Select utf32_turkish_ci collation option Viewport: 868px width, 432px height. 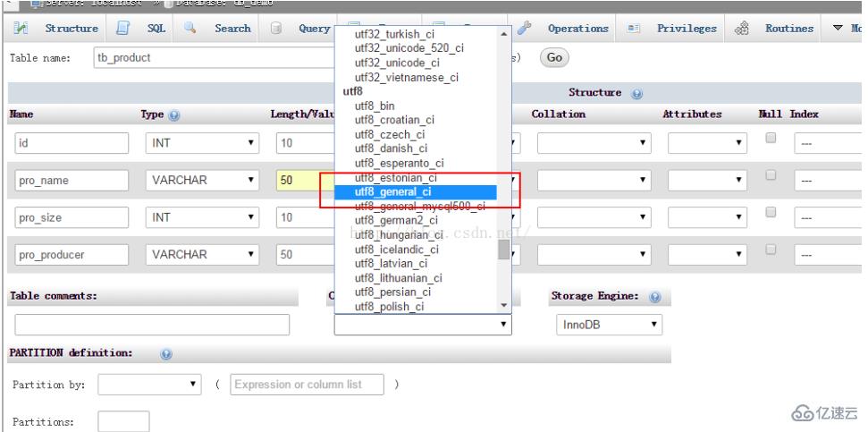415,34
